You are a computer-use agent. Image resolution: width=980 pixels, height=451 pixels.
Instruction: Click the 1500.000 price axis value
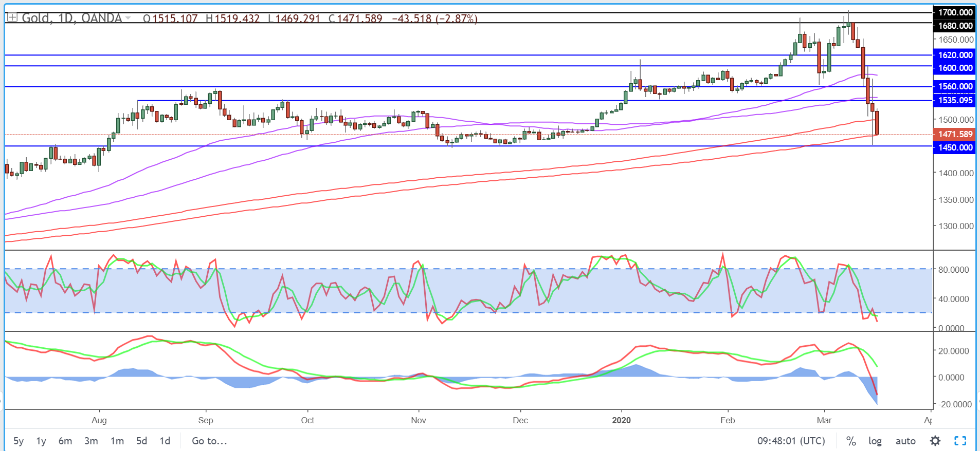click(956, 120)
